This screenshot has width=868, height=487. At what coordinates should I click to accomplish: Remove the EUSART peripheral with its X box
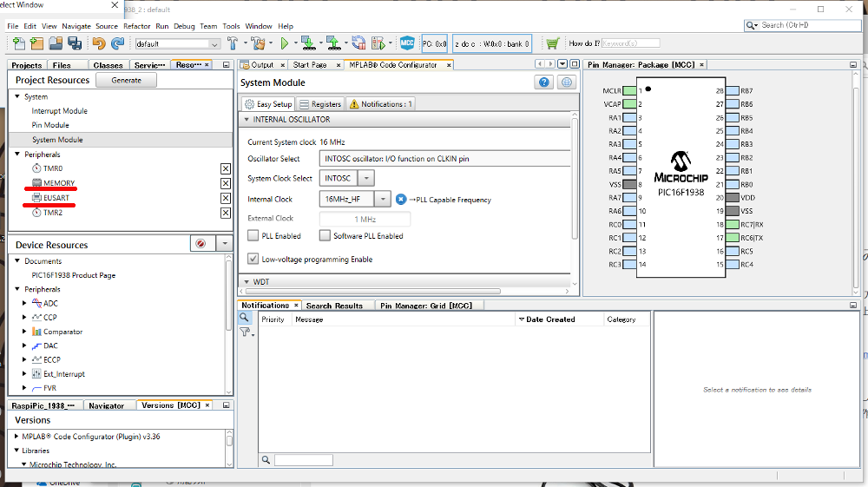pos(226,198)
